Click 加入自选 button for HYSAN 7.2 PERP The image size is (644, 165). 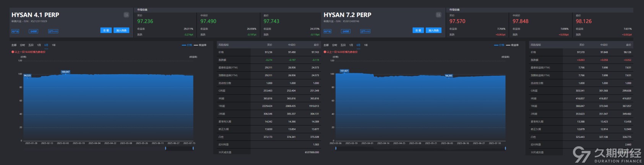[433, 30]
